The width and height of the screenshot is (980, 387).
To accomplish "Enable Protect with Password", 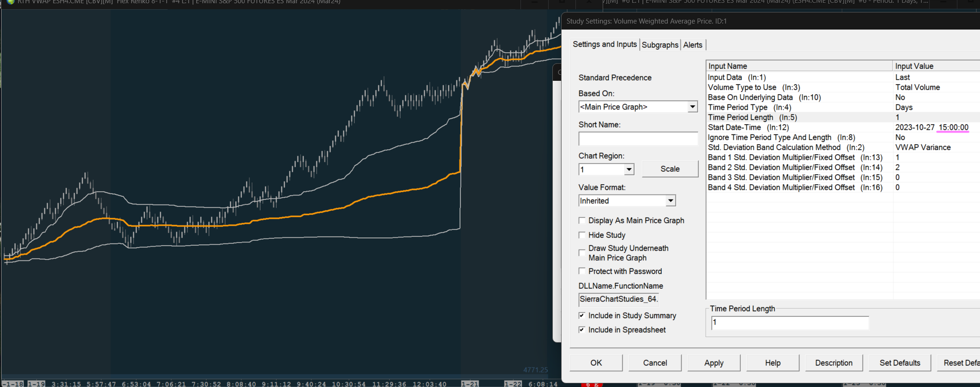I will pyautogui.click(x=582, y=271).
